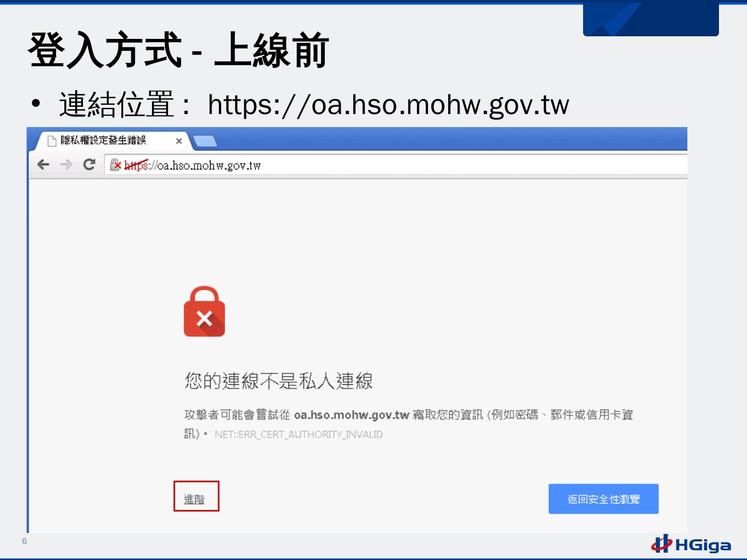Click the page icon on the browser tab
Viewport: 747px width, 560px height.
(52, 141)
